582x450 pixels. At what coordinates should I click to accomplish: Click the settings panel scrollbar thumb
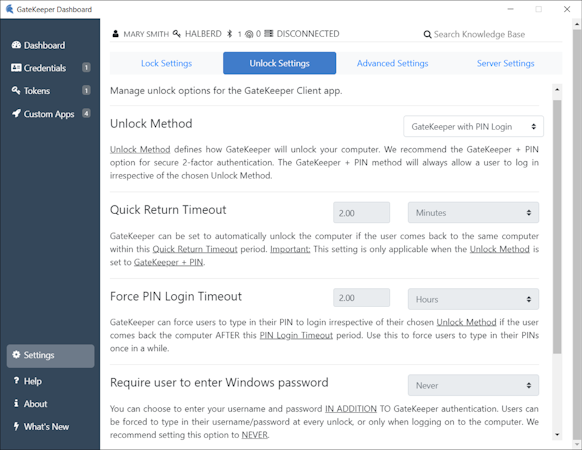557,226
